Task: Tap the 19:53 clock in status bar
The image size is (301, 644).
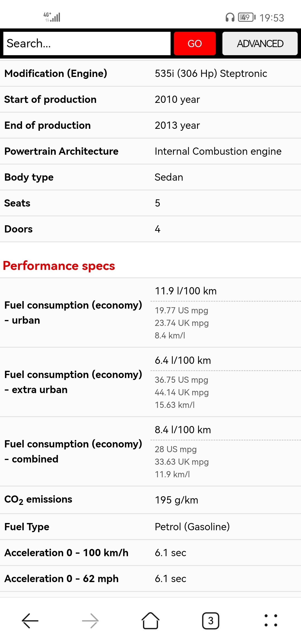Action: coord(272,18)
